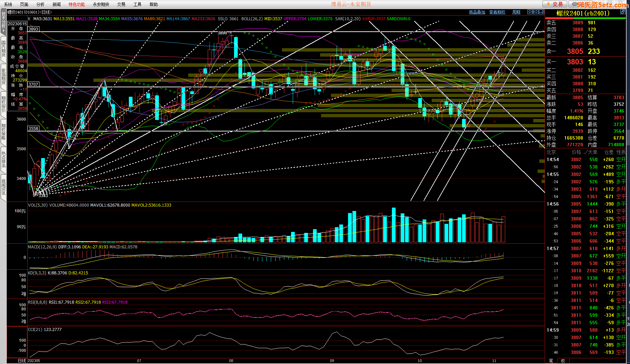
Task: Click the 总手 value 1486028
Action: pyautogui.click(x=574, y=118)
